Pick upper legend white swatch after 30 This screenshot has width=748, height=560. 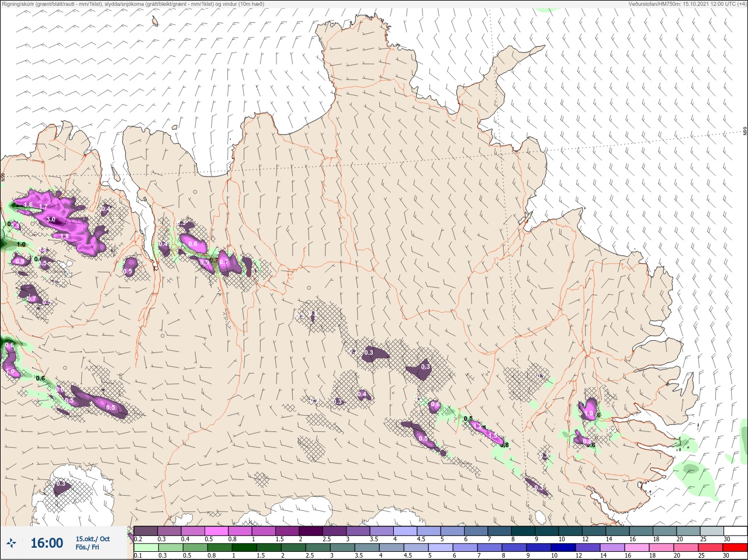click(x=736, y=531)
